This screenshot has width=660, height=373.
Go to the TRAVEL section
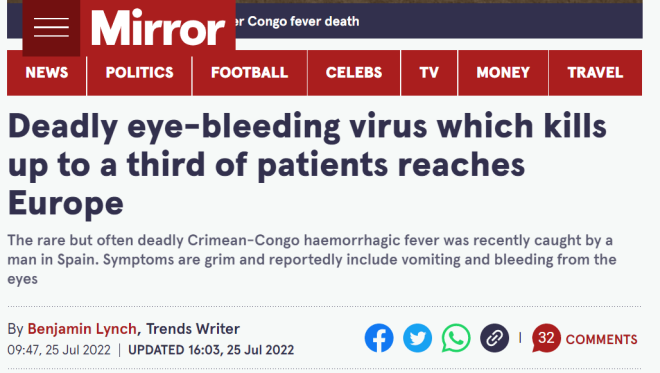(x=595, y=73)
